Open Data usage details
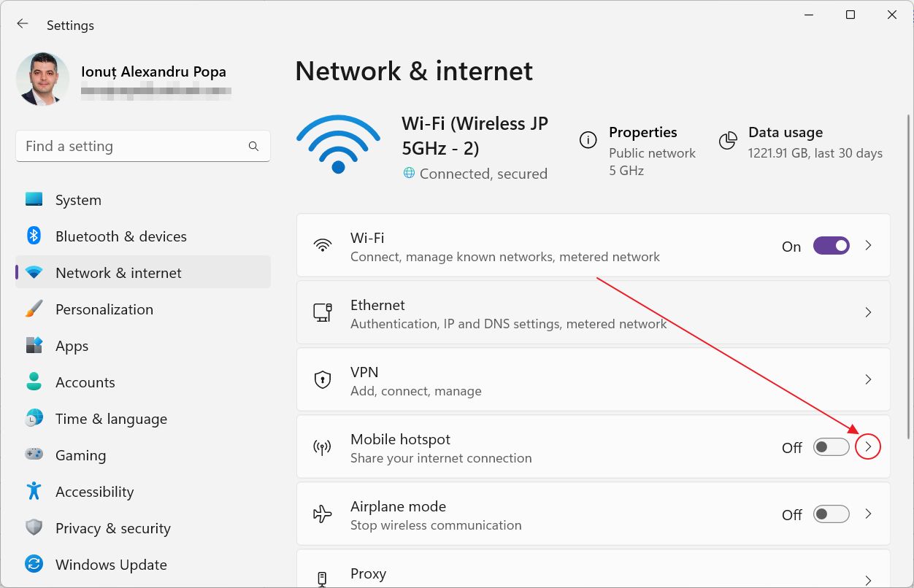914x588 pixels. (x=786, y=132)
